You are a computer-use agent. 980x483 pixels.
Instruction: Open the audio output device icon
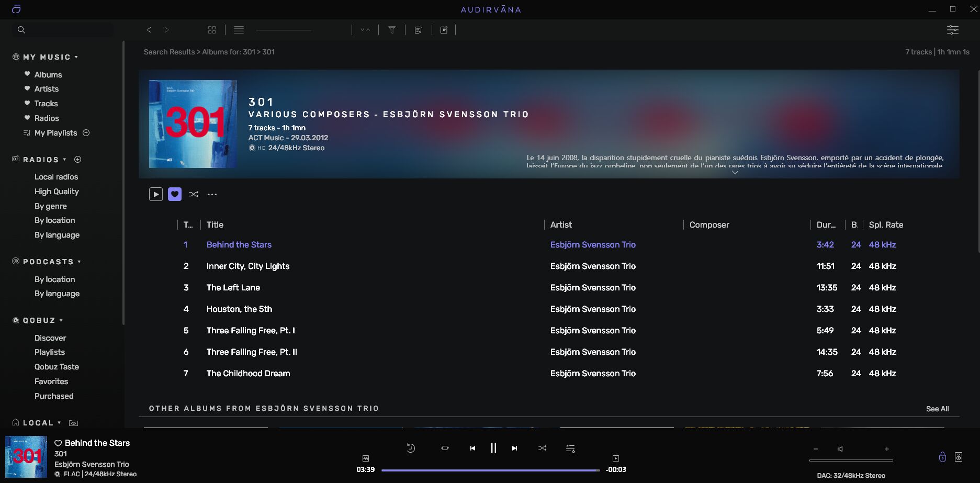959,457
